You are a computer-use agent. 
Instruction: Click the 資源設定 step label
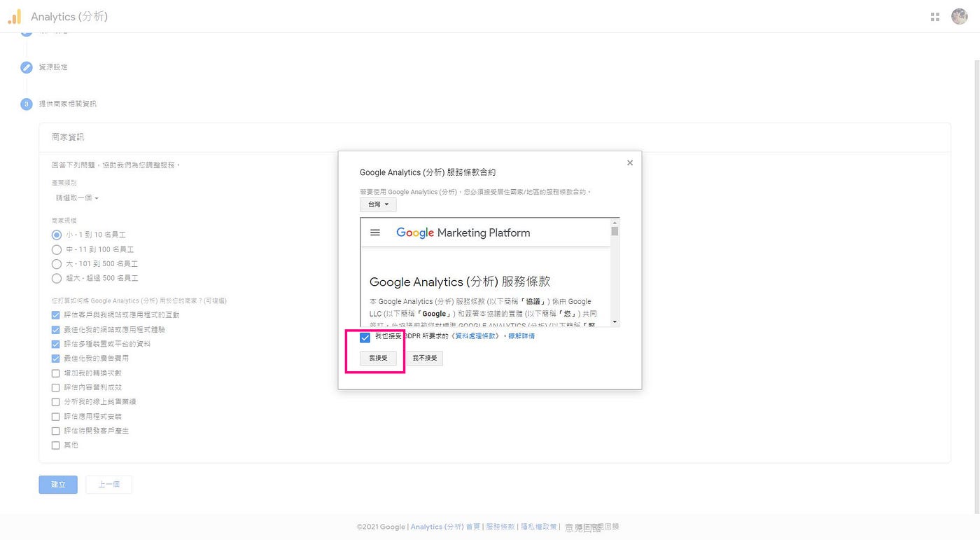(53, 67)
